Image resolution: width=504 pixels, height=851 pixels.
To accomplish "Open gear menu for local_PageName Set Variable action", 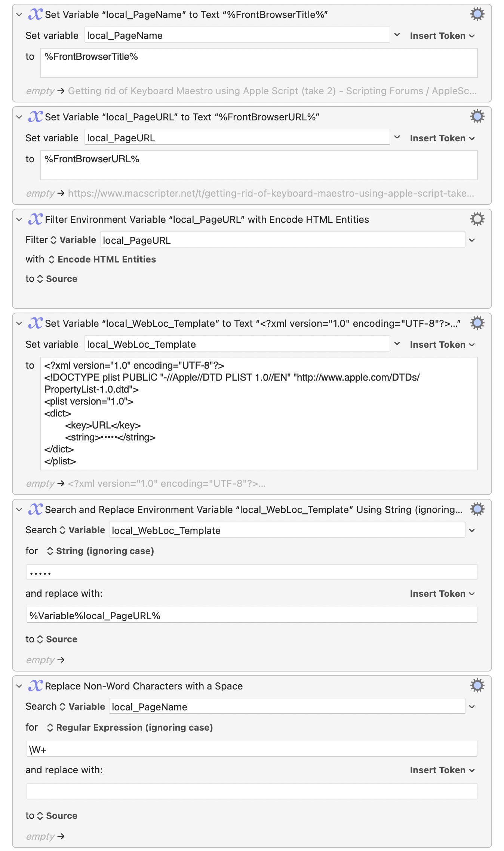I will pyautogui.click(x=477, y=14).
